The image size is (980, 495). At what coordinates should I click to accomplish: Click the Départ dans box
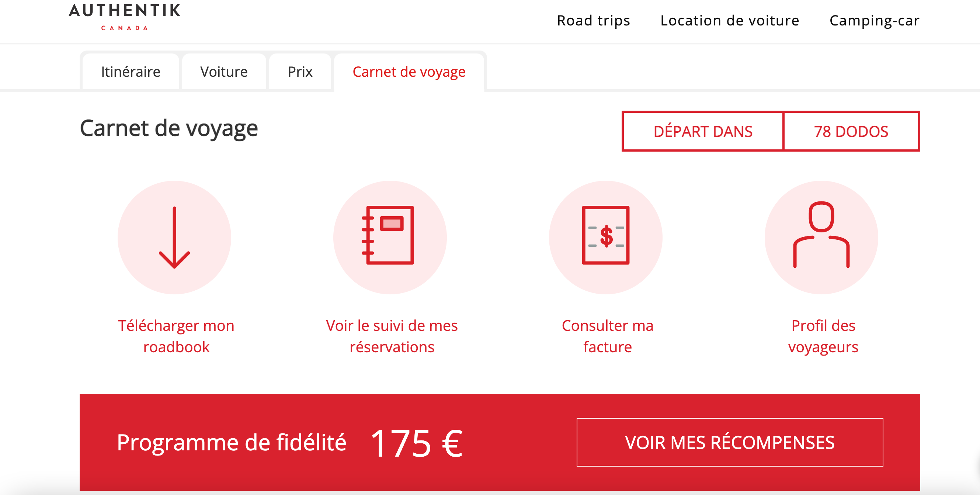point(703,131)
